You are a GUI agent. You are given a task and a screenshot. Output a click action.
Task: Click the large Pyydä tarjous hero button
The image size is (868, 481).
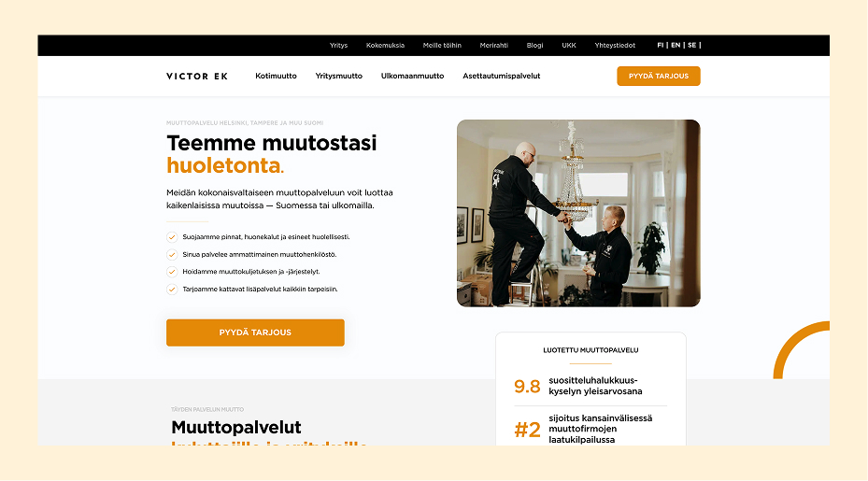(255, 332)
